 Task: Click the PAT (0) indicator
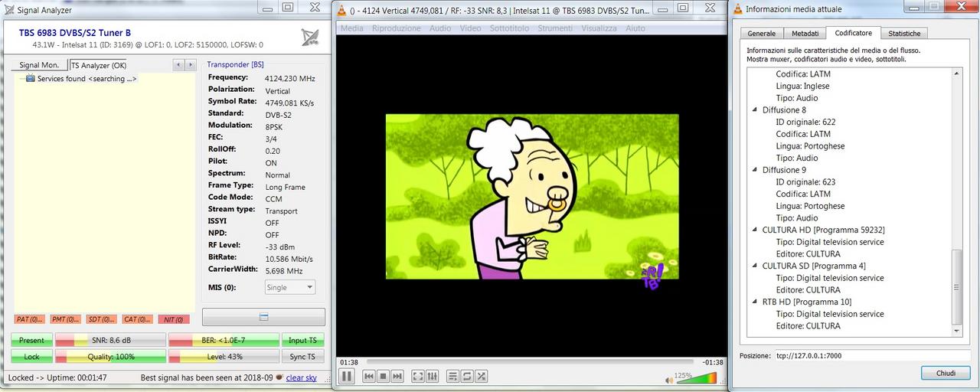(28, 319)
